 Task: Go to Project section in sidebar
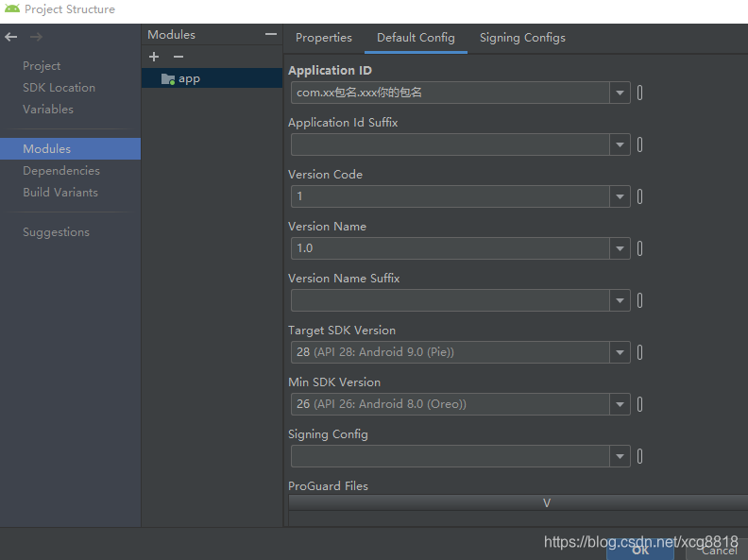click(42, 66)
